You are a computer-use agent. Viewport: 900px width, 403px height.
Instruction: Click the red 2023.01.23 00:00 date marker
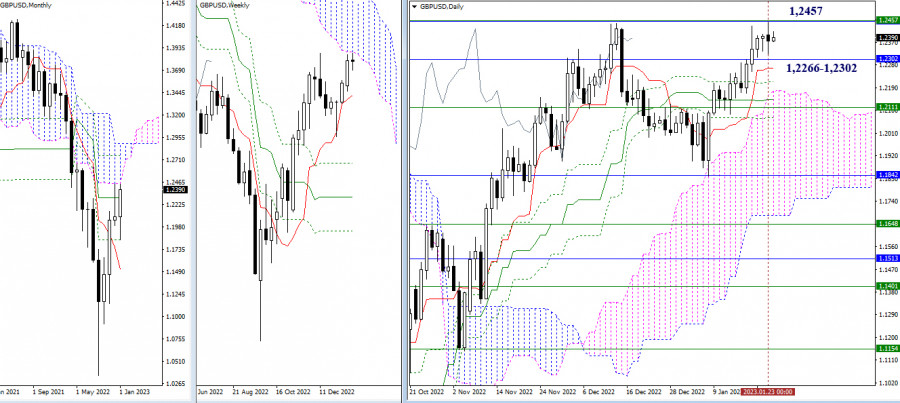pyautogui.click(x=768, y=392)
